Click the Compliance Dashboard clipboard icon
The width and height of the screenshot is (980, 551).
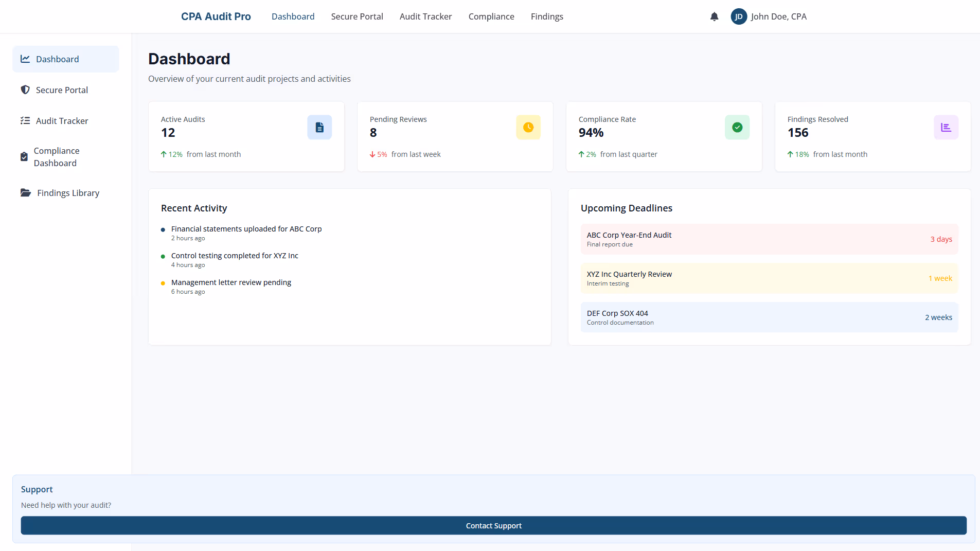tap(24, 156)
